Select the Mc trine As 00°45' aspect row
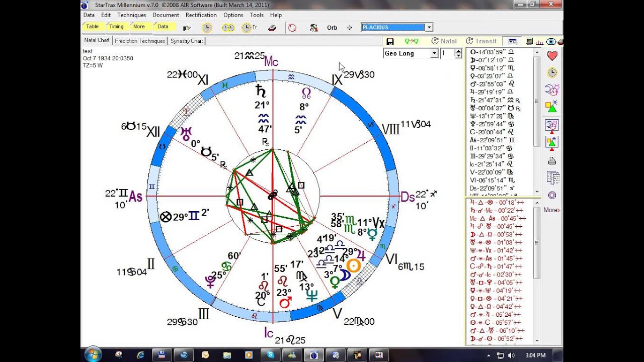Image resolution: width=644 pixels, height=362 pixels. (x=498, y=218)
